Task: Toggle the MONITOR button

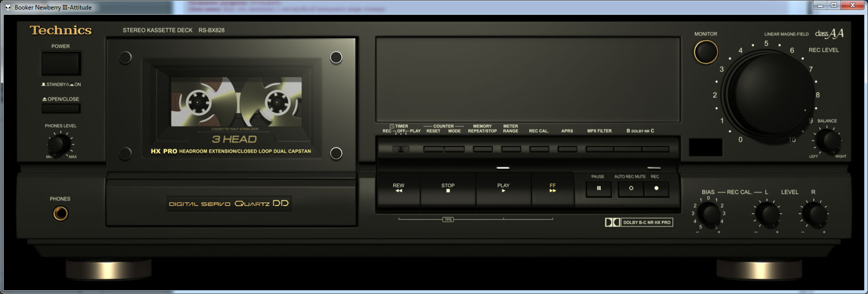Action: [x=706, y=52]
